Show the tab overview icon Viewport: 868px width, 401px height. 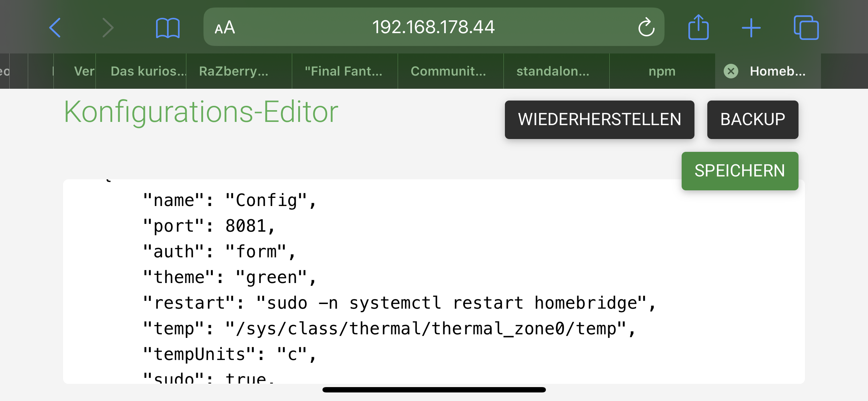[x=806, y=27]
